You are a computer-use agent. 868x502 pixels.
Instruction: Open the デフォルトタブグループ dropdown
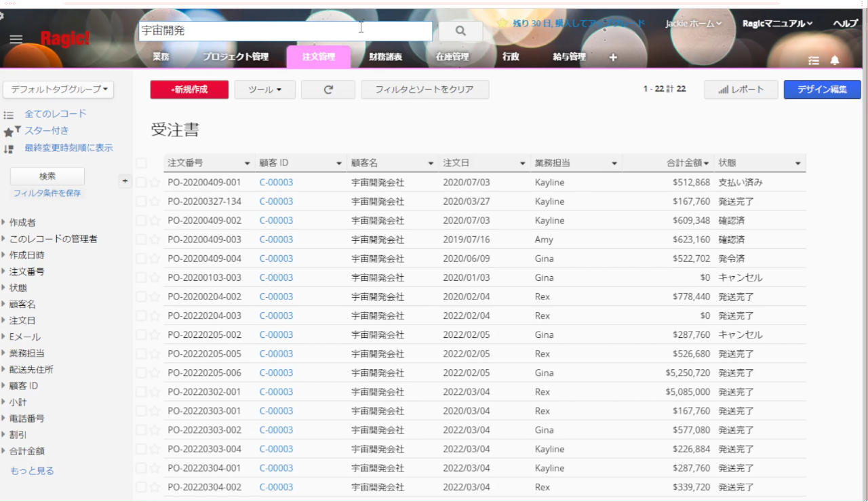(58, 90)
